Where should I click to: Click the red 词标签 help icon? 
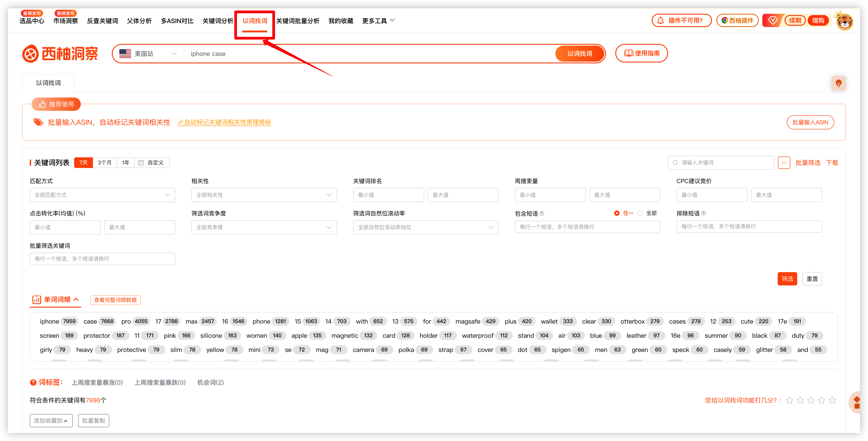click(33, 382)
